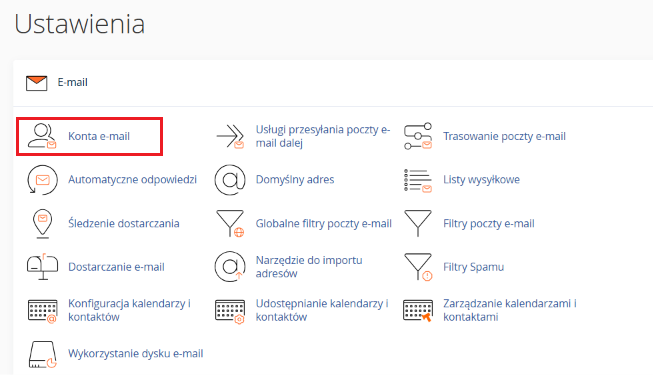Open the Konta e-mail link
The width and height of the screenshot is (653, 375).
99,136
